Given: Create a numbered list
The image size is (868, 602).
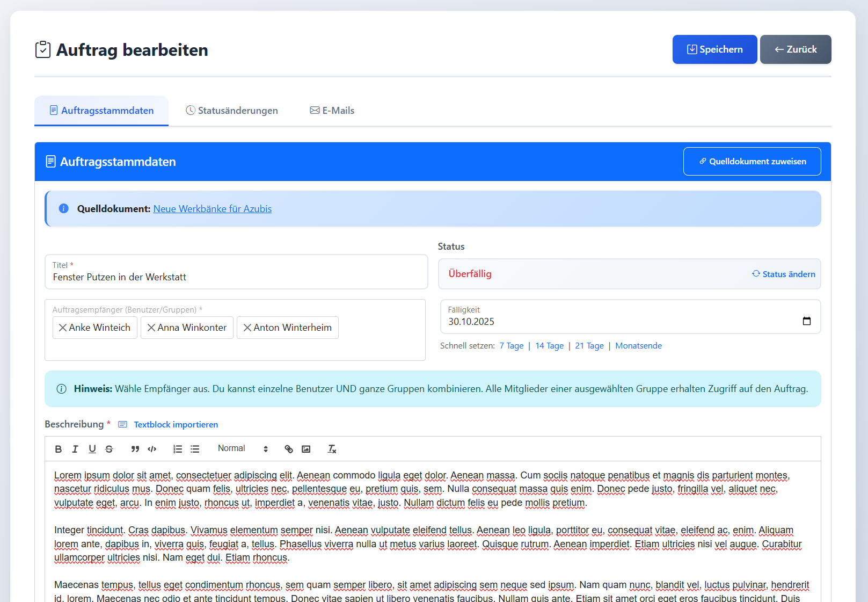Looking at the screenshot, I should pyautogui.click(x=178, y=449).
